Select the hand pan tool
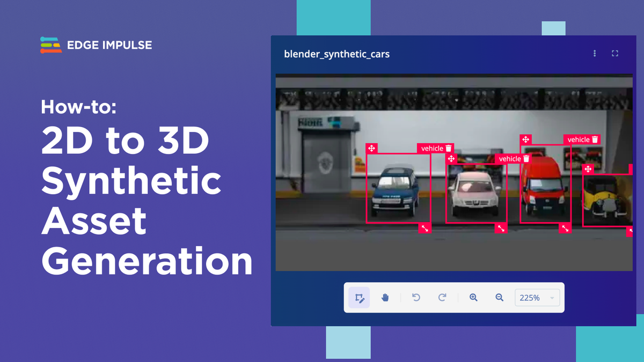 tap(385, 297)
